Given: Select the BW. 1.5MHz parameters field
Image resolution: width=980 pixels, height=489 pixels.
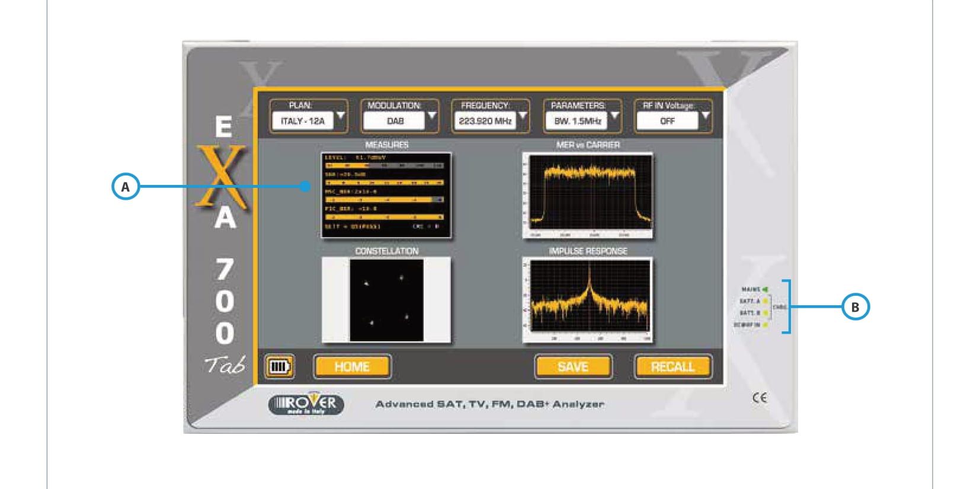Looking at the screenshot, I should pos(577,121).
